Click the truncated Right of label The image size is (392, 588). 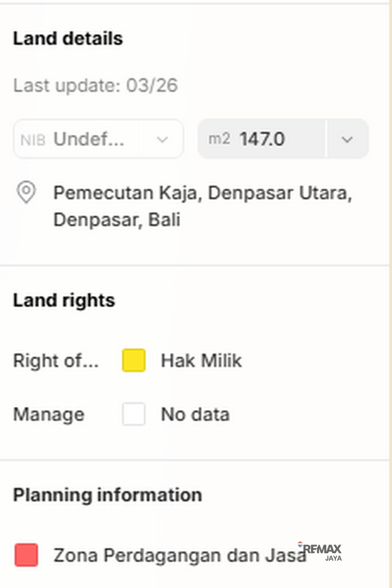tap(56, 360)
